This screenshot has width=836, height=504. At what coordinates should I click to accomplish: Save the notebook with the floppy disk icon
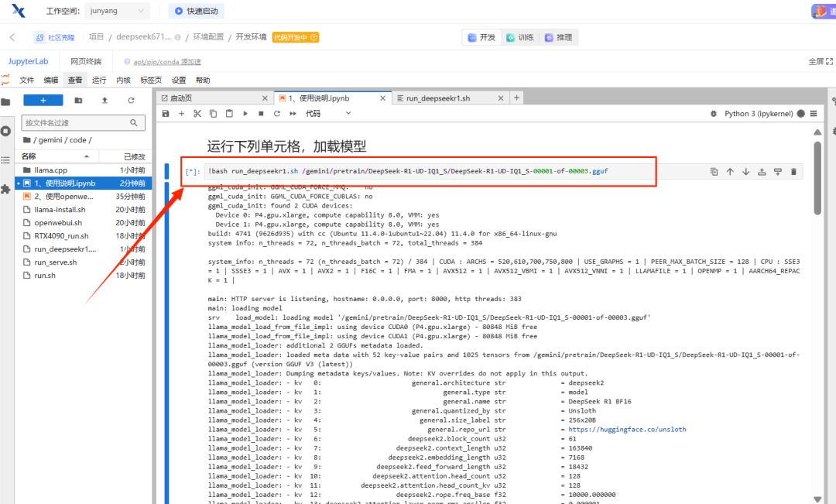[x=166, y=114]
